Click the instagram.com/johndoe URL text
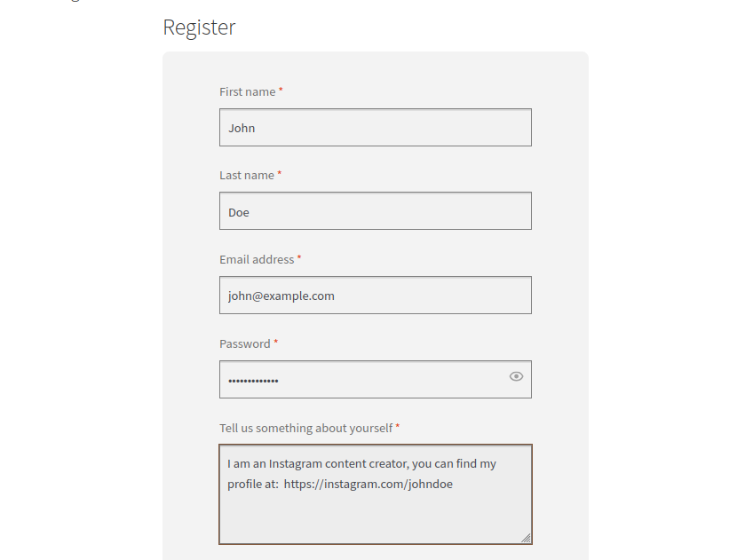 point(369,484)
